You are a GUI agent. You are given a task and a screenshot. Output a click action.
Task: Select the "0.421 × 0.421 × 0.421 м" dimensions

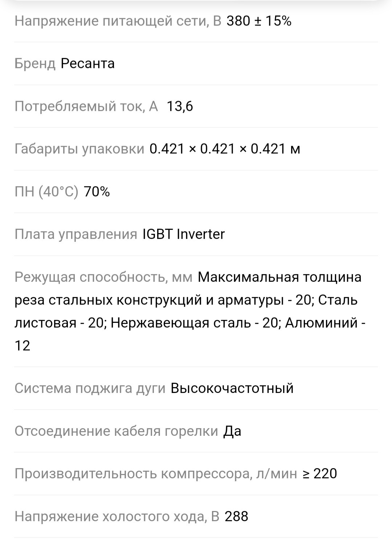225,149
